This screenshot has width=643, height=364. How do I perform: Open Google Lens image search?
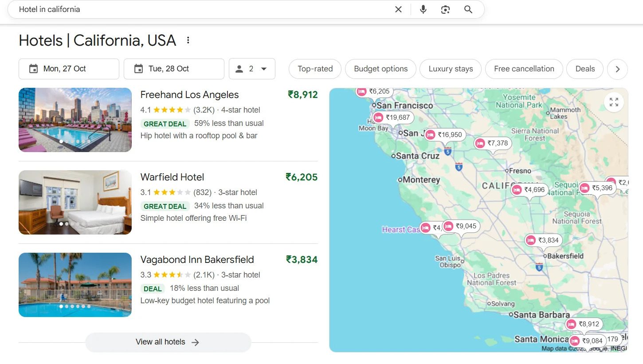pyautogui.click(x=445, y=9)
